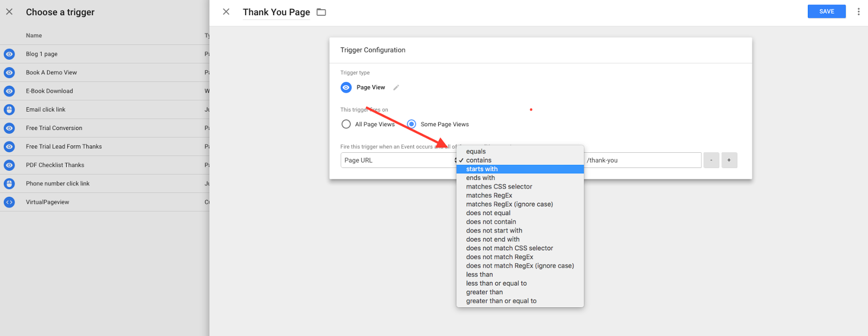Click the Trigger Configuration heading
Viewport: 868px width, 336px height.
373,50
